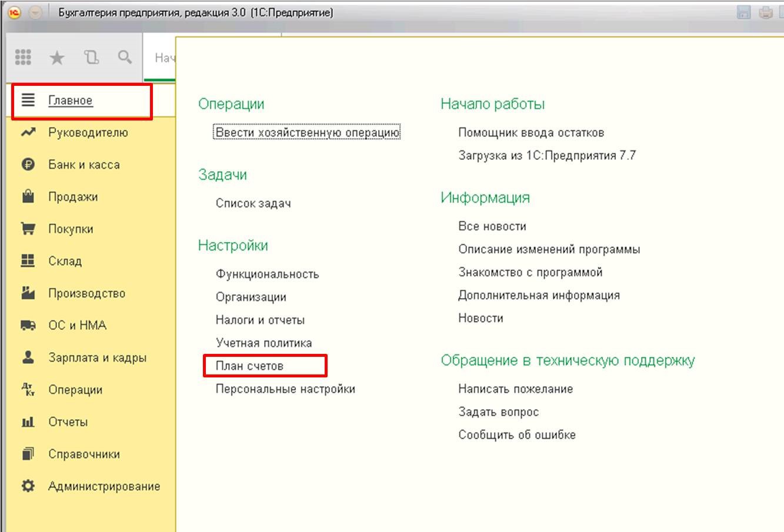Click Написать пожелание
The width and height of the screenshot is (784, 532).
point(515,389)
